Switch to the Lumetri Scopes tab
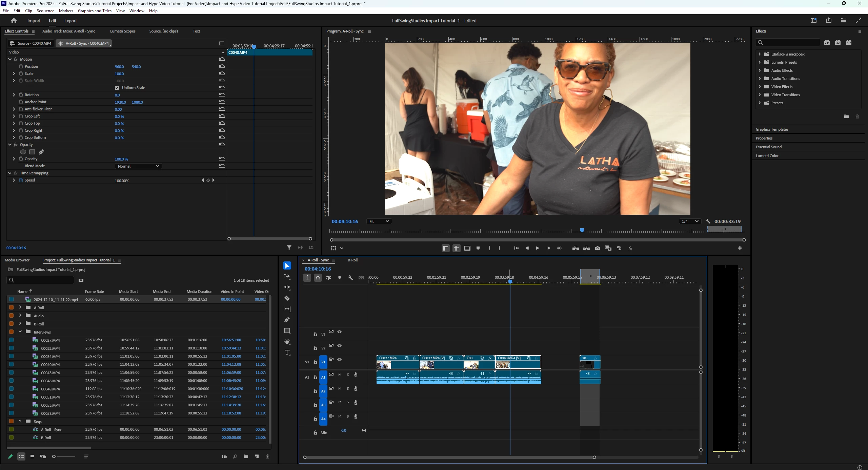Viewport: 868px width, 470px height. (x=123, y=31)
